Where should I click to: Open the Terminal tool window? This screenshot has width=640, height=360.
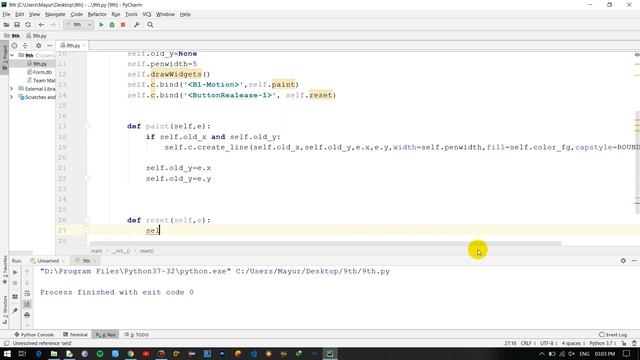pyautogui.click(x=76, y=335)
